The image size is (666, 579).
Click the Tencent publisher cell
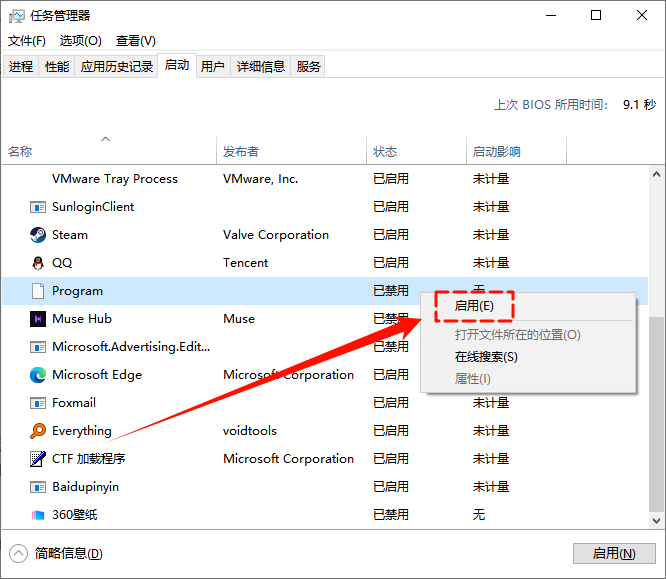pyautogui.click(x=246, y=263)
